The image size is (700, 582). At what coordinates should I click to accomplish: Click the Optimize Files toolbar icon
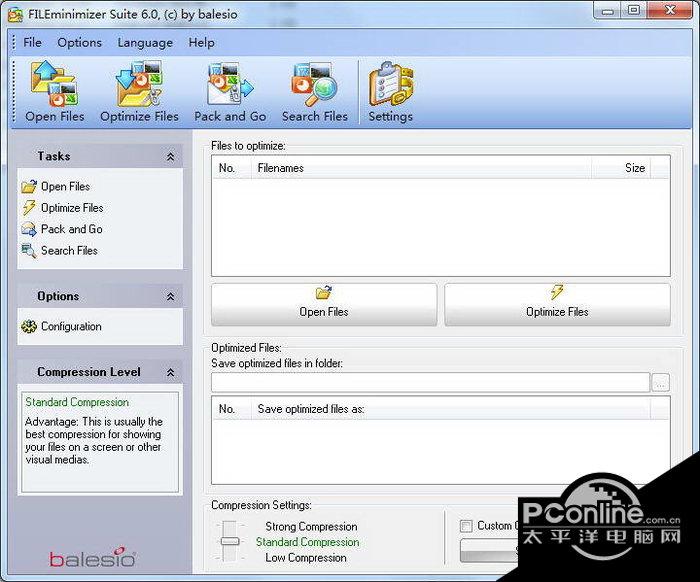[139, 85]
